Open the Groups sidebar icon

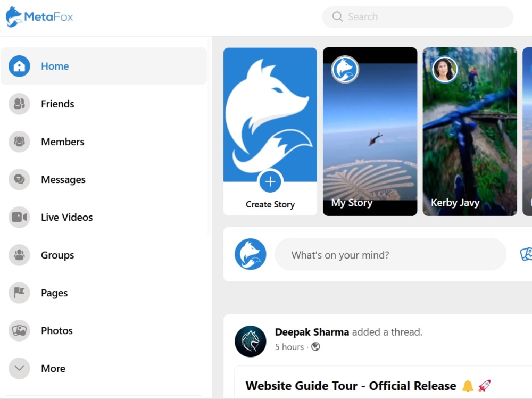coord(19,255)
